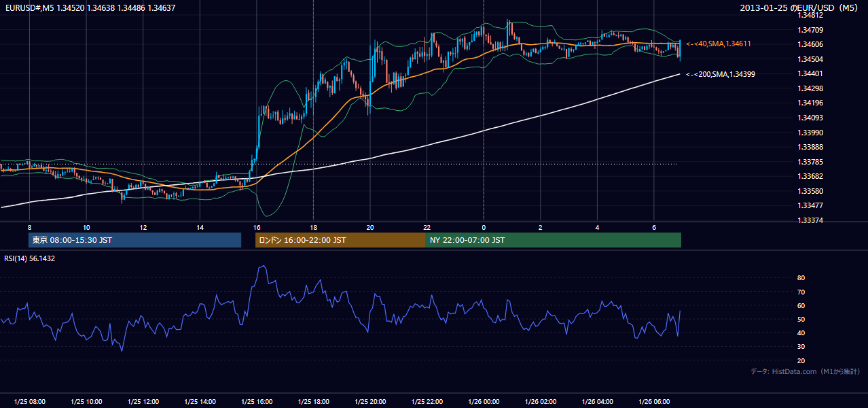Click price axis value 1.34812
This screenshot has width=868, height=408.
(811, 15)
